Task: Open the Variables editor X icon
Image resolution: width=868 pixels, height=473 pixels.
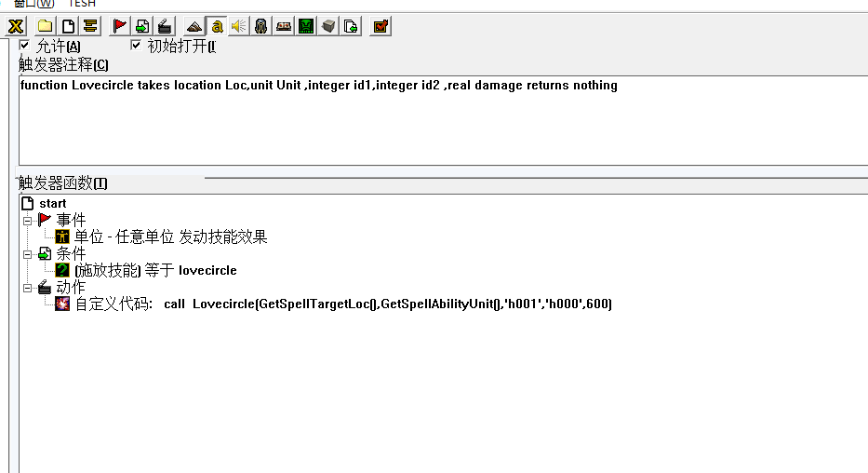Action: pos(16,26)
